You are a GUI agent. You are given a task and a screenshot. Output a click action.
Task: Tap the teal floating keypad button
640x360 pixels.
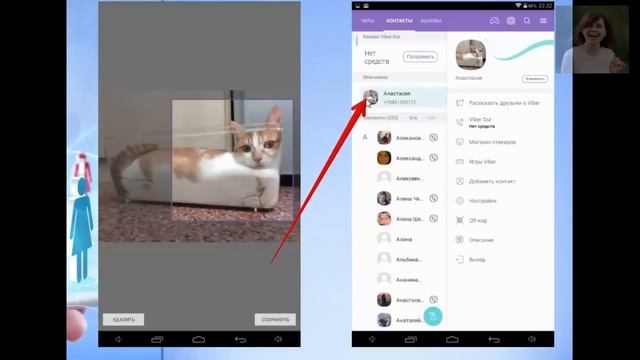433,316
